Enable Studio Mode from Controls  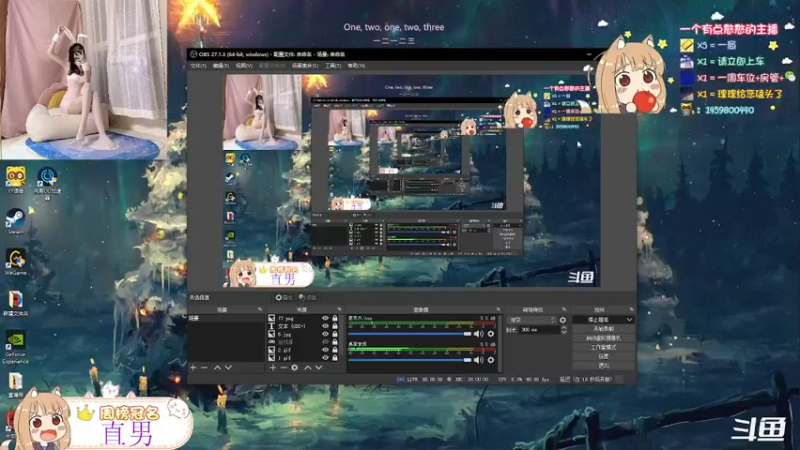point(604,347)
